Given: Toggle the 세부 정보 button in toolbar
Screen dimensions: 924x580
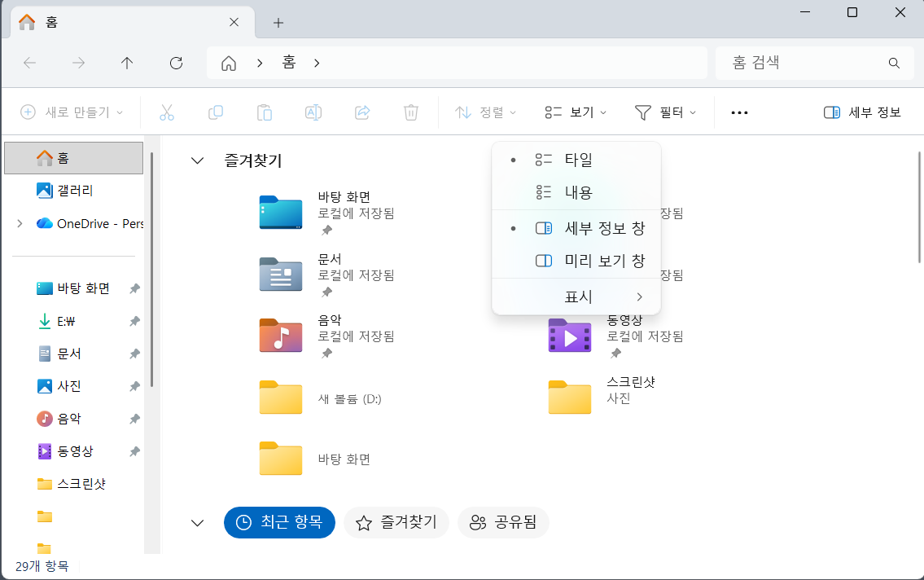Looking at the screenshot, I should point(862,112).
